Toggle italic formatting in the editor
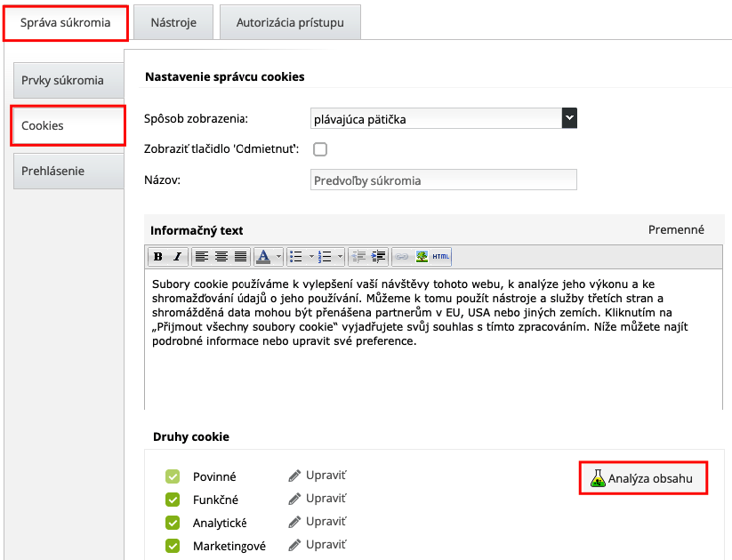This screenshot has height=560, width=732. (177, 257)
